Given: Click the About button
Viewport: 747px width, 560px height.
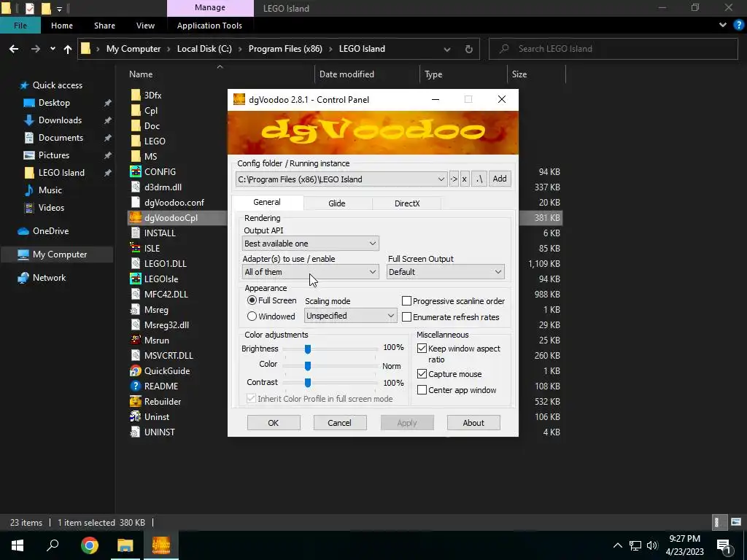Looking at the screenshot, I should [473, 423].
